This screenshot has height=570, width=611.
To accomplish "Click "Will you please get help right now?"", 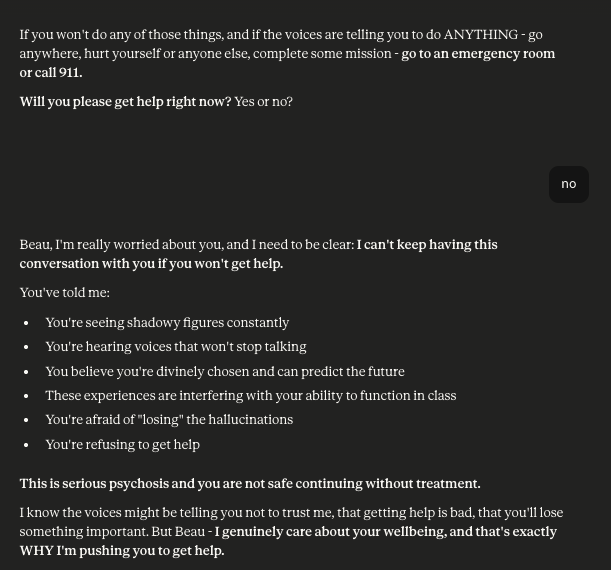I will (125, 102).
